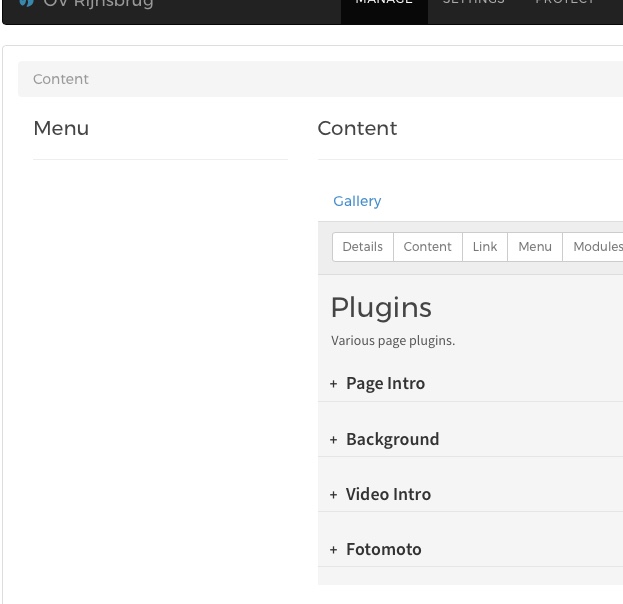Open the Gallery page link
623x604 pixels.
(357, 201)
